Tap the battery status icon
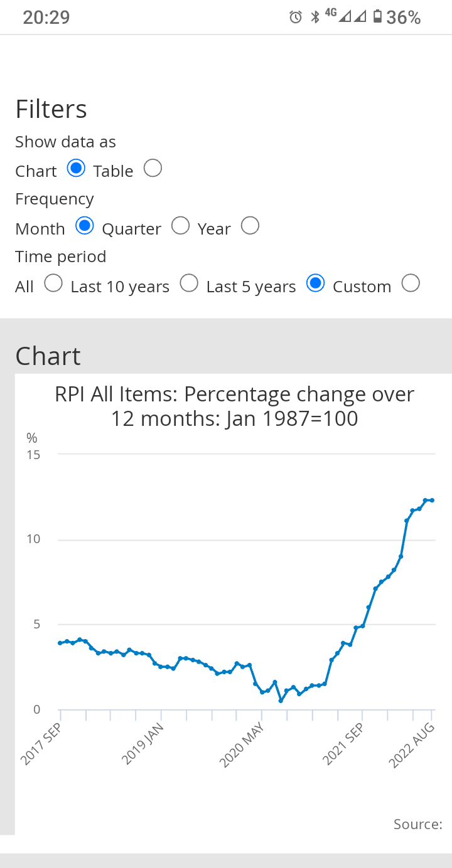The height and width of the screenshot is (868, 452). (x=377, y=18)
